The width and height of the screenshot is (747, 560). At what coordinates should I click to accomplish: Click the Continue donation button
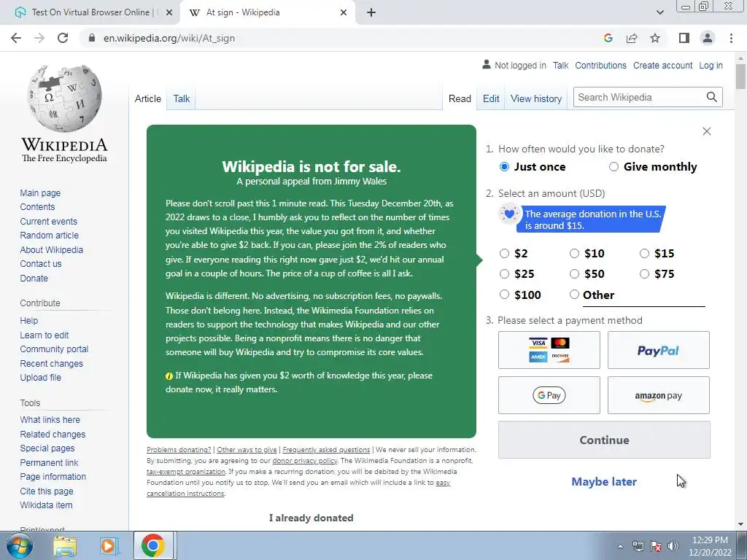click(604, 440)
